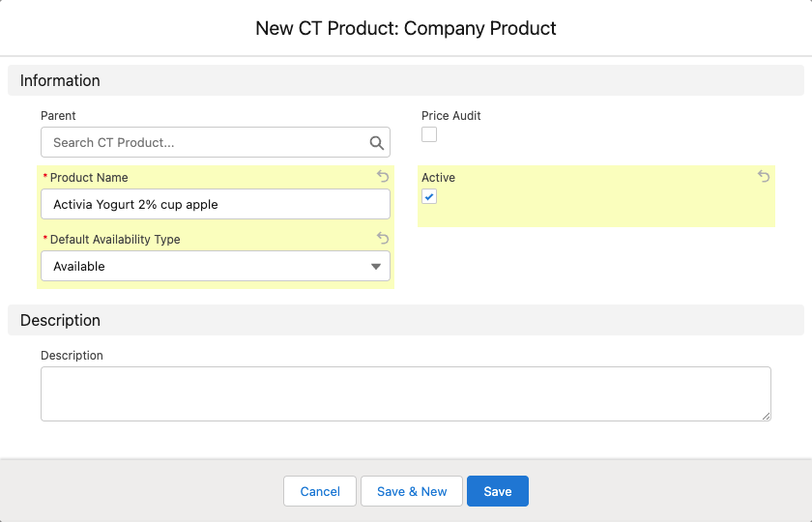Grab the Description textarea resize handle
This screenshot has height=522, width=812.
(766, 416)
